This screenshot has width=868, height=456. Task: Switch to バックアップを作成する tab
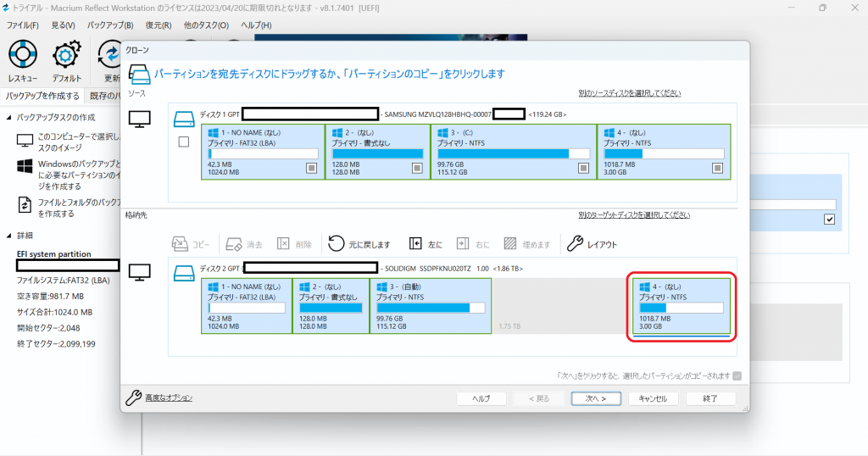pos(42,96)
